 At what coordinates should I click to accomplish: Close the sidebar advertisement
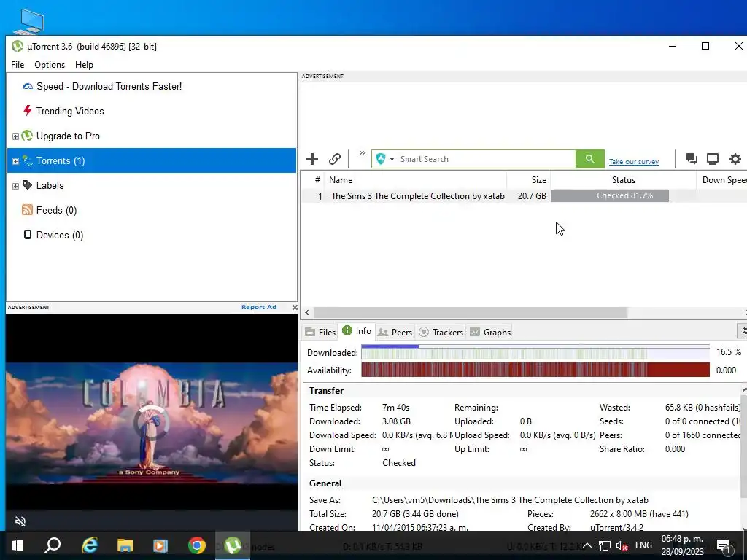pos(295,307)
